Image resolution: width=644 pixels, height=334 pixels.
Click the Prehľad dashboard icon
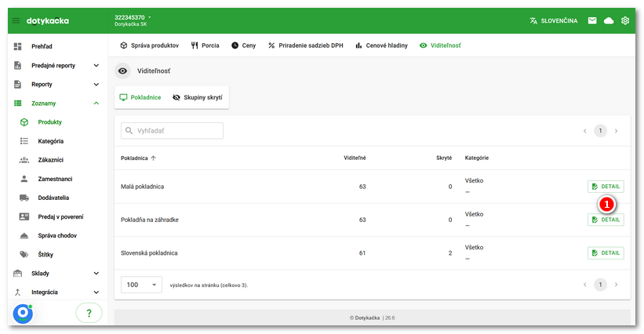click(18, 46)
